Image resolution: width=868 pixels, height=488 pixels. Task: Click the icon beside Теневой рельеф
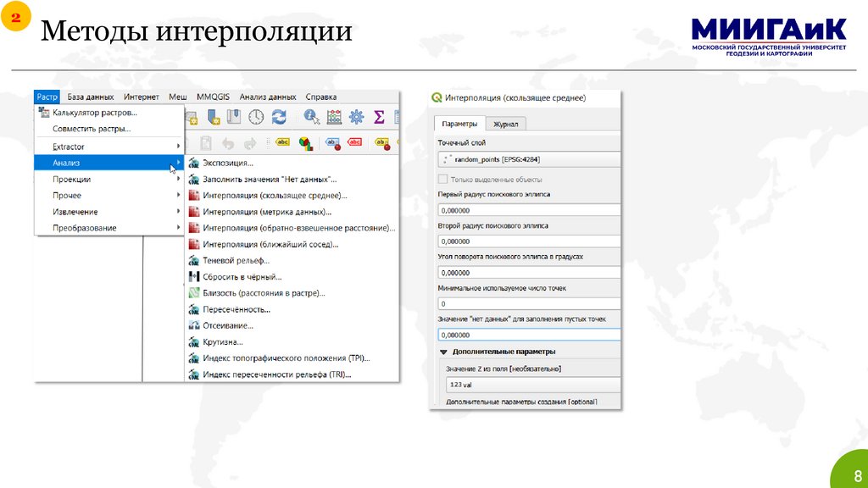pos(194,261)
